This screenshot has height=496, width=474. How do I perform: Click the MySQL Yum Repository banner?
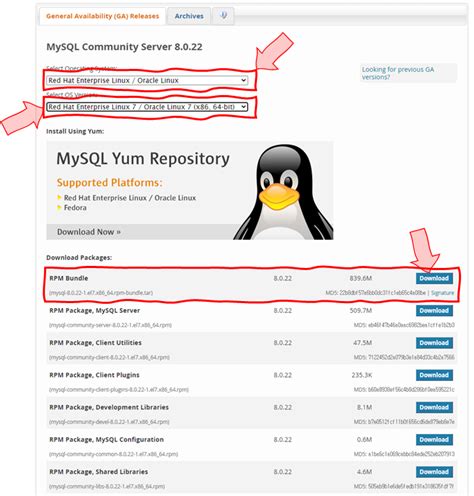tap(190, 190)
